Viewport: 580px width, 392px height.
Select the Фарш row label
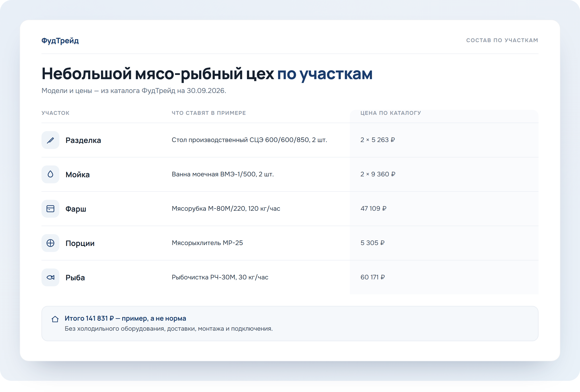(x=76, y=209)
